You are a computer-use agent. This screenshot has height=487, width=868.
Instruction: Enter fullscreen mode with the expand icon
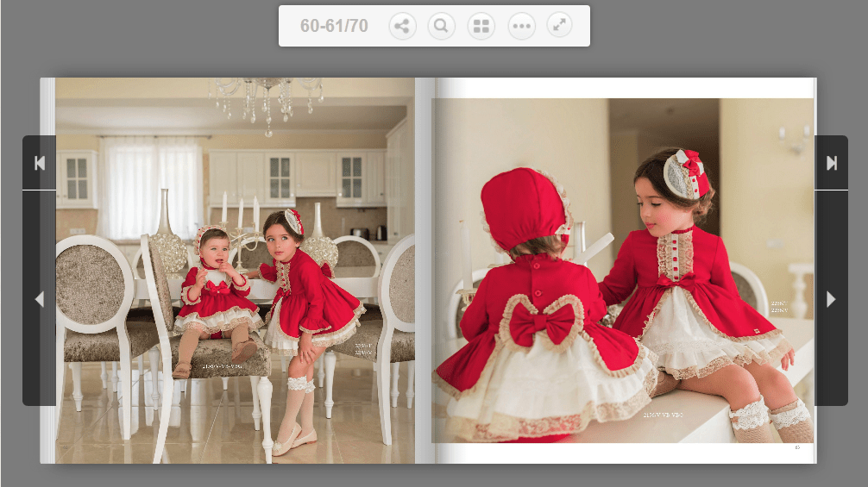point(560,26)
